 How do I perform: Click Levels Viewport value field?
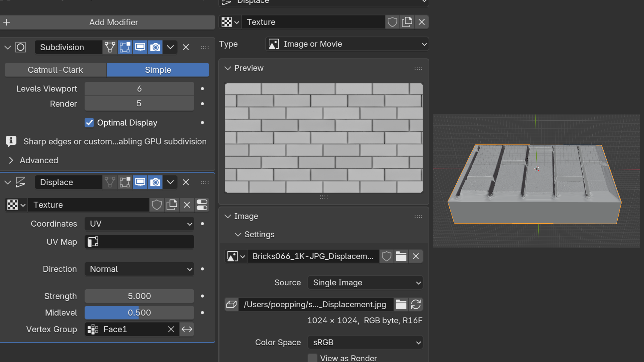139,89
